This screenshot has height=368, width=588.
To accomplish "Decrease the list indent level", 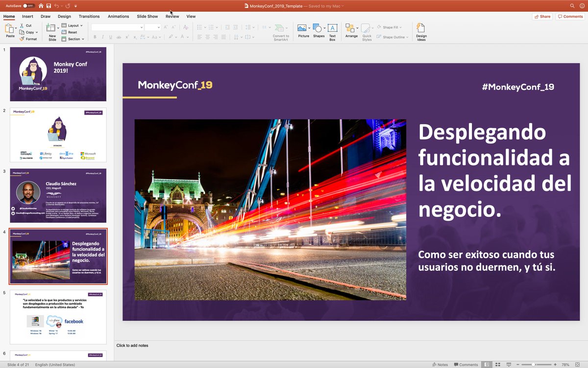I will (x=227, y=27).
